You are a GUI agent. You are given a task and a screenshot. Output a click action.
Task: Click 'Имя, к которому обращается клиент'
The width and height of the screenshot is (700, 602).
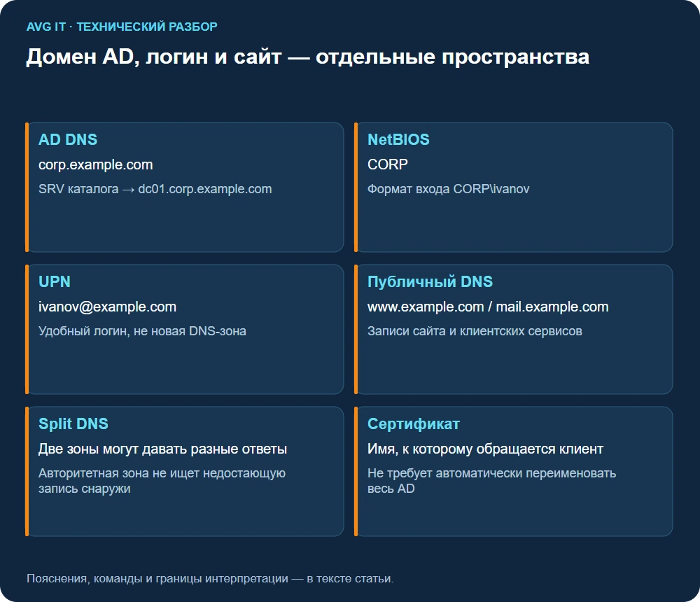coord(485,449)
